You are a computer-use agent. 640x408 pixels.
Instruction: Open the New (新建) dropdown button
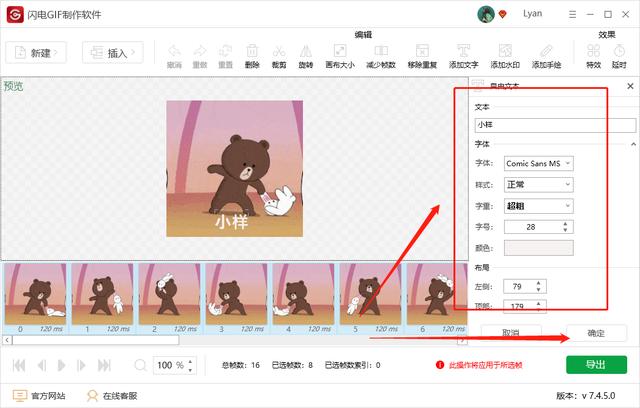tap(36, 53)
